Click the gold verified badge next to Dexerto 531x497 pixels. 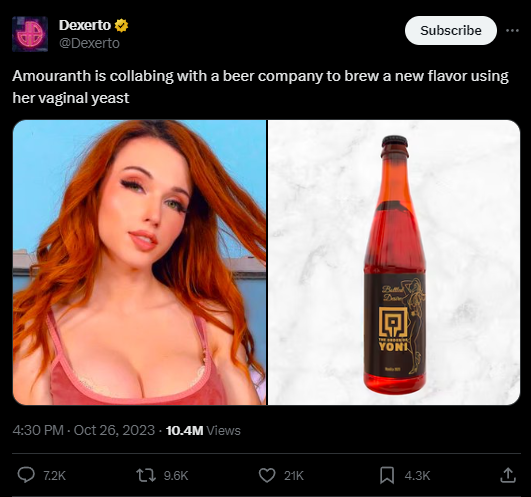pyautogui.click(x=122, y=25)
